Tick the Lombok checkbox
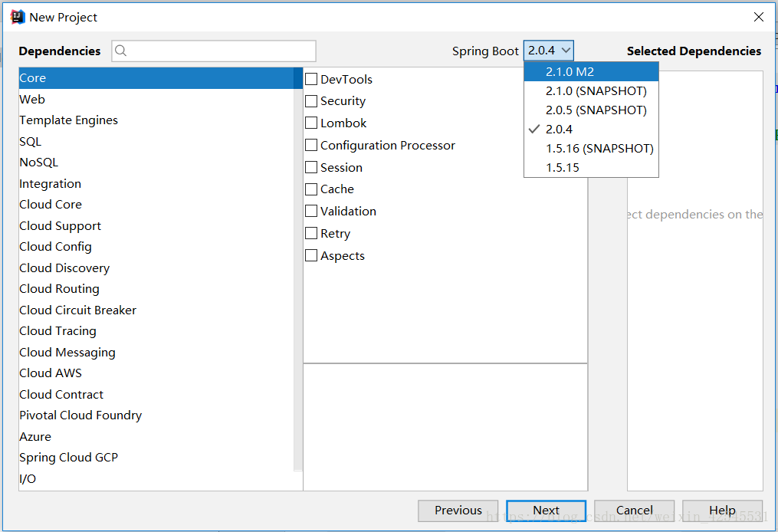This screenshot has width=778, height=532. [x=311, y=123]
